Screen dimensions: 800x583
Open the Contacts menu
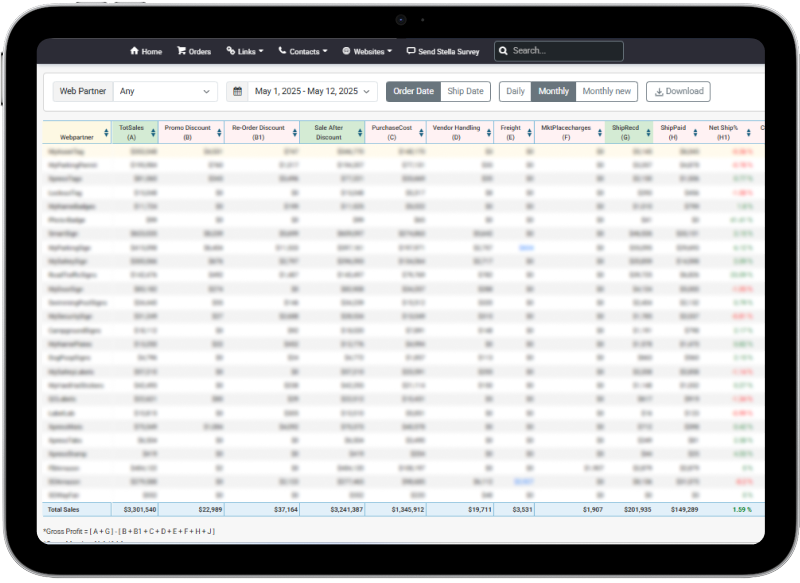[306, 51]
